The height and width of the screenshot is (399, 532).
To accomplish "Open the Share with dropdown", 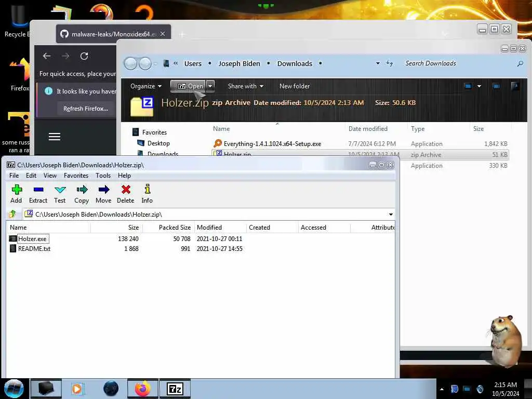I will [x=246, y=86].
